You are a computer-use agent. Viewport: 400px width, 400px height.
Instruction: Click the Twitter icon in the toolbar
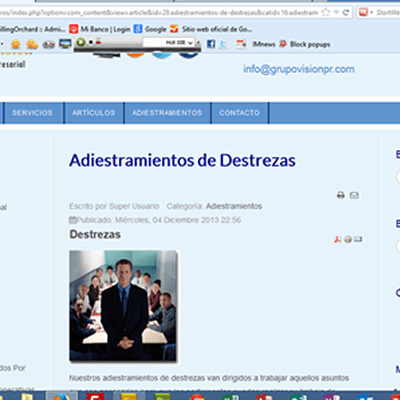tap(223, 44)
